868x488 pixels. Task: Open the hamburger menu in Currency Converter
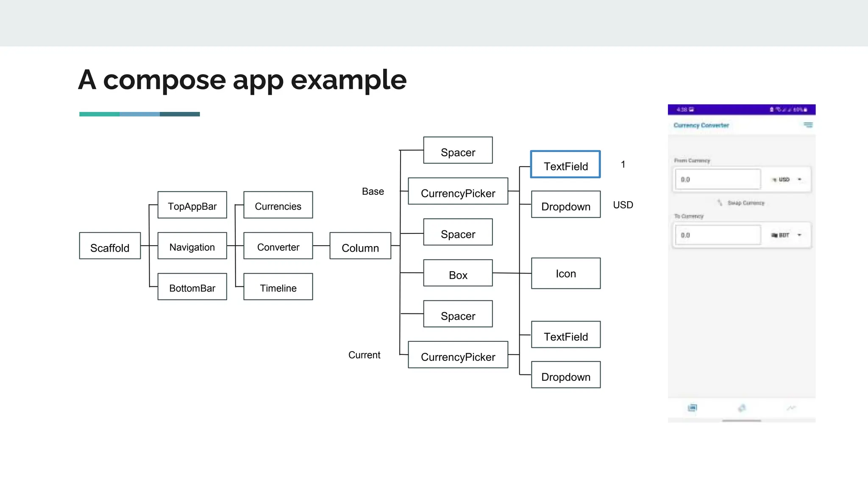tap(808, 125)
